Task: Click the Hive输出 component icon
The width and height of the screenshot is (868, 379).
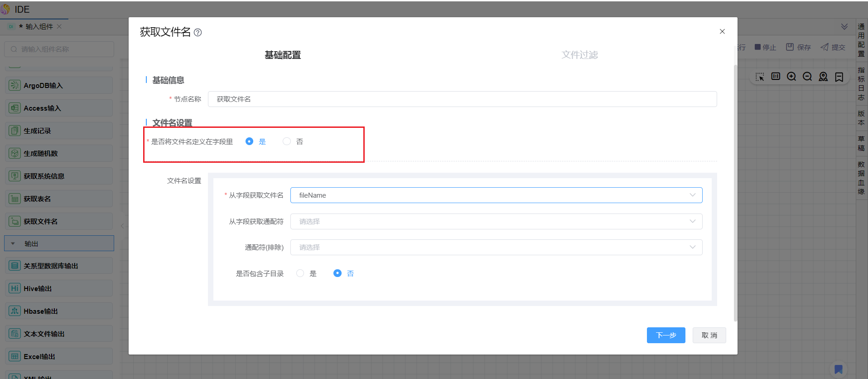Action: click(15, 288)
